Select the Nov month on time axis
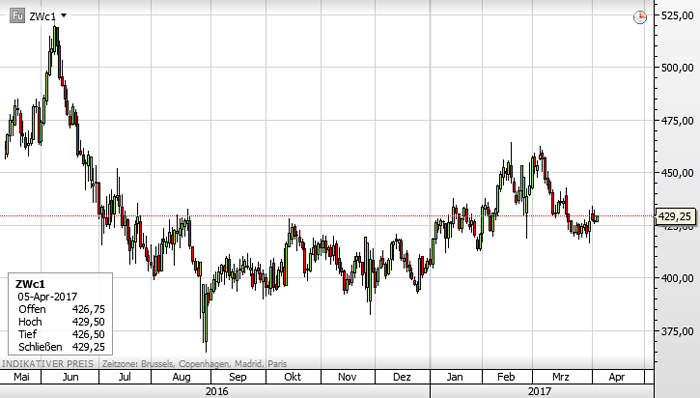Image resolution: width=700 pixels, height=398 pixels. click(x=347, y=377)
